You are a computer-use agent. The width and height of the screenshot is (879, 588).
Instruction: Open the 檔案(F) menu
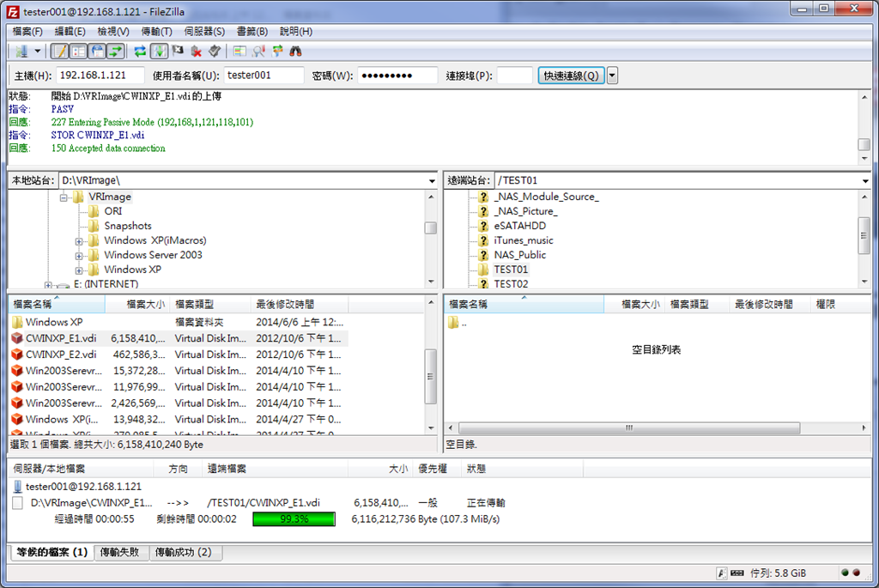[27, 32]
